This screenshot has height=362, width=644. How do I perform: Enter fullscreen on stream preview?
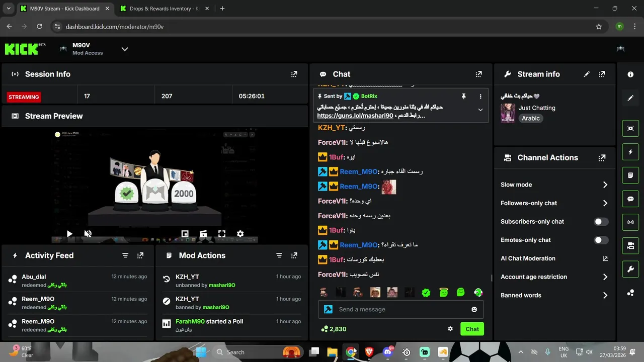(222, 234)
